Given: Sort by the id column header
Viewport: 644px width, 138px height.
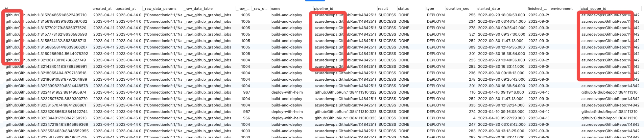Looking at the screenshot, I should (7, 8).
